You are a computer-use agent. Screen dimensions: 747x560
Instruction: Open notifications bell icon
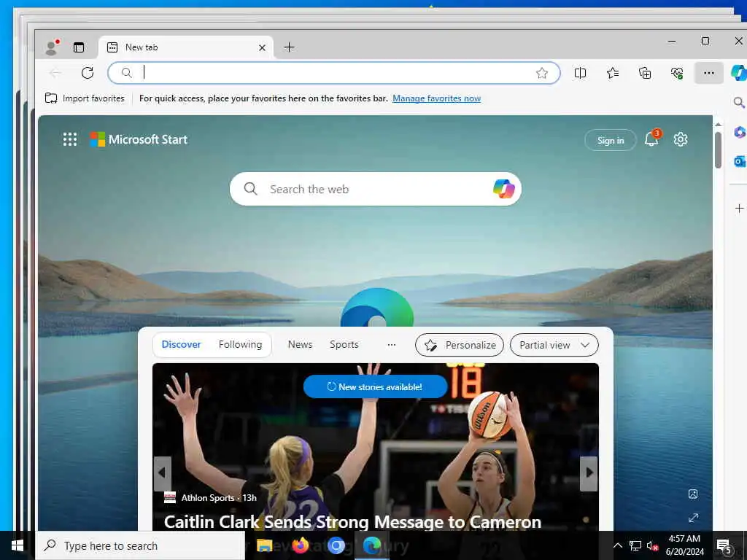click(x=651, y=139)
